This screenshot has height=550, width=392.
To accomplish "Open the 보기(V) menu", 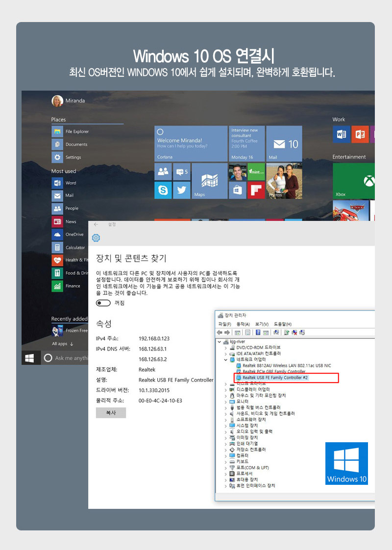I will coord(262,324).
